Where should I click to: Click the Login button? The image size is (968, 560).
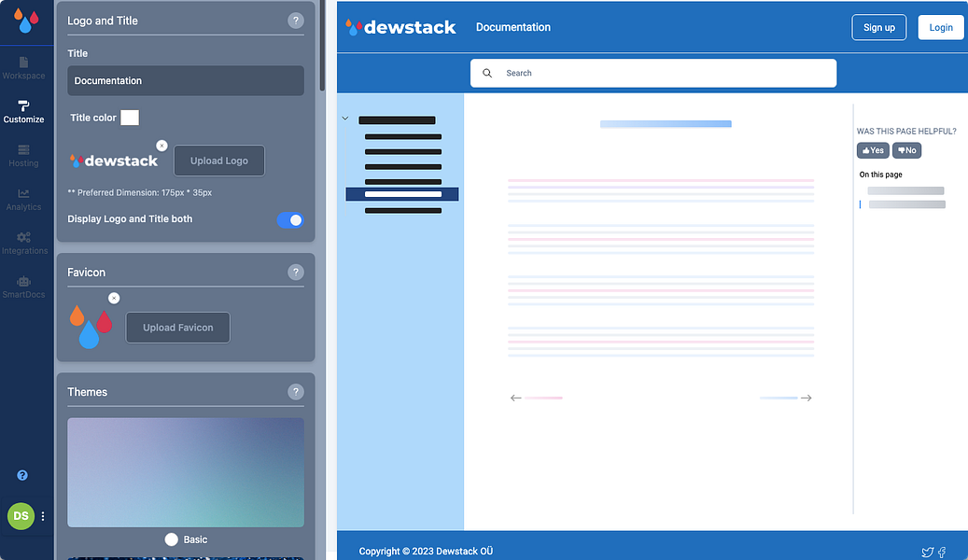pyautogui.click(x=941, y=27)
